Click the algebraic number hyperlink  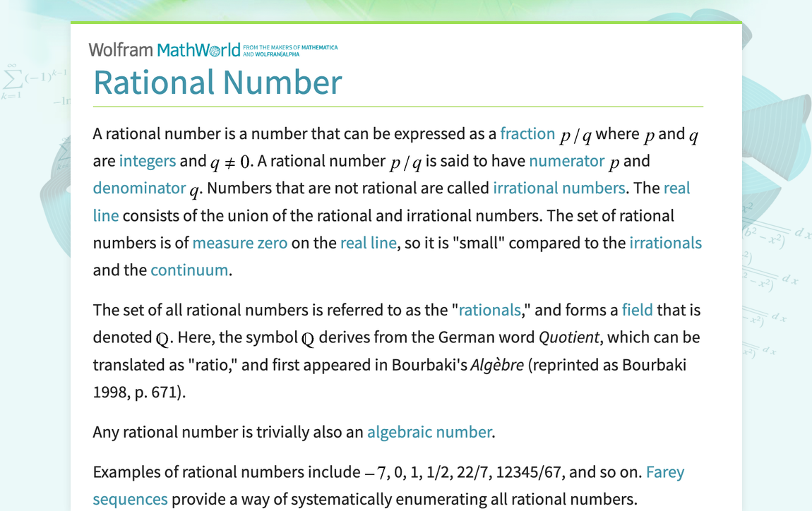coord(429,431)
